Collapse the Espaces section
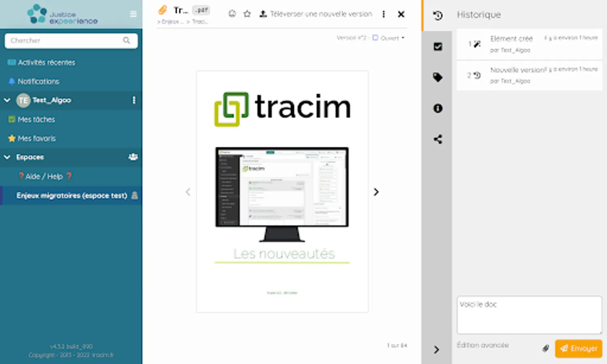Viewport: 607px width, 364px height. 6,157
